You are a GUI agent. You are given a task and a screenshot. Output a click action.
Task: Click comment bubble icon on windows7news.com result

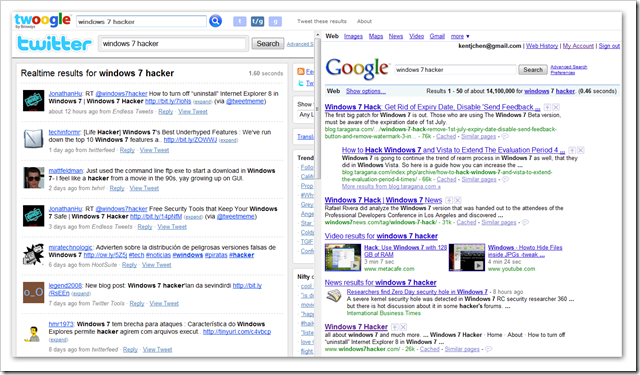click(525, 222)
